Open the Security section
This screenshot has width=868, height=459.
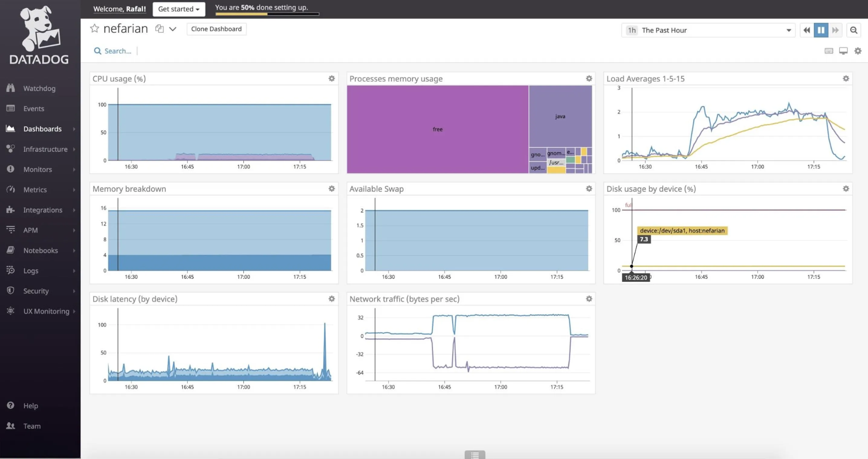pyautogui.click(x=36, y=291)
